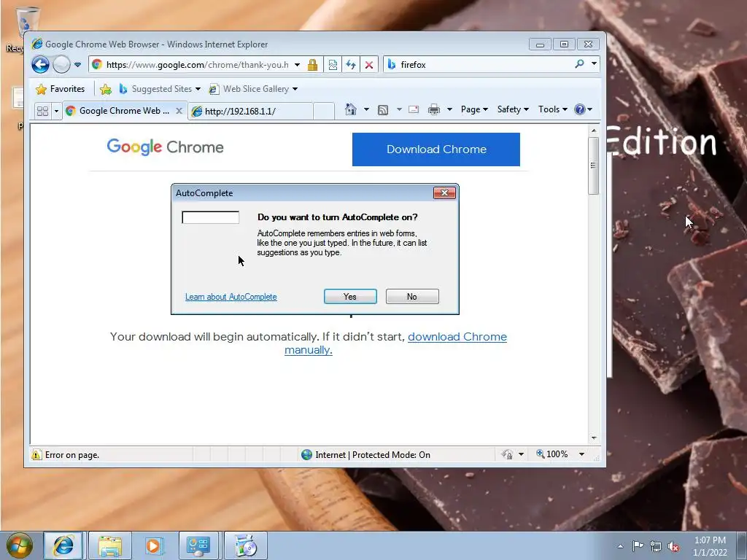Click Internet Protected Mode status text
Viewport: 747px width, 560px height.
(x=373, y=455)
